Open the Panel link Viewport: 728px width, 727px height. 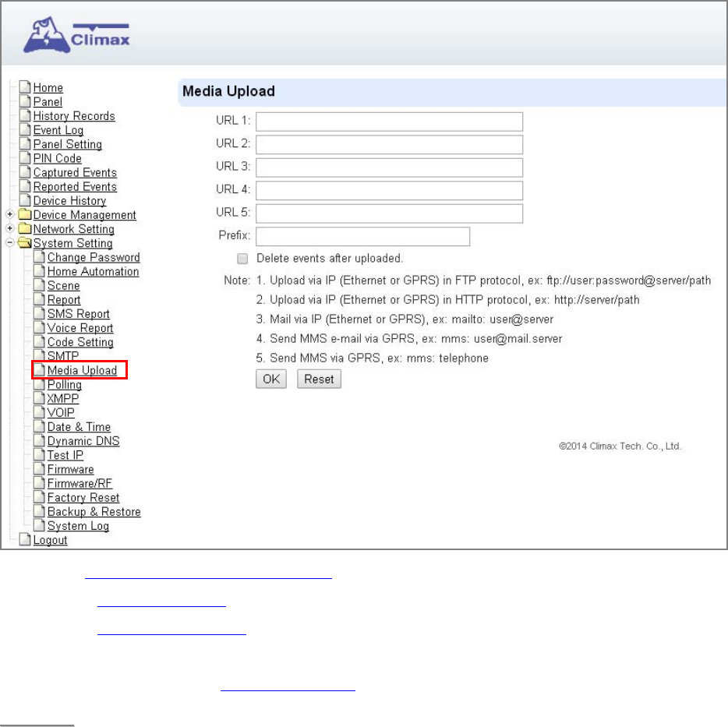[48, 101]
